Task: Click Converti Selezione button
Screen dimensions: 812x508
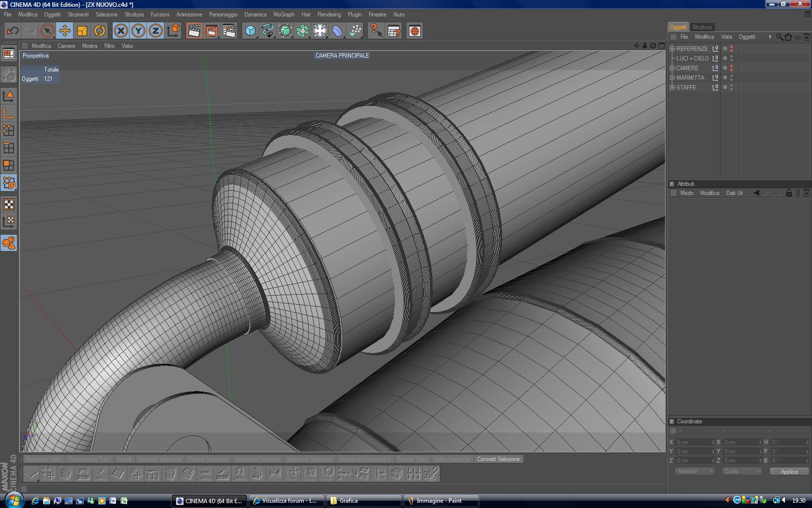Action: pos(498,459)
